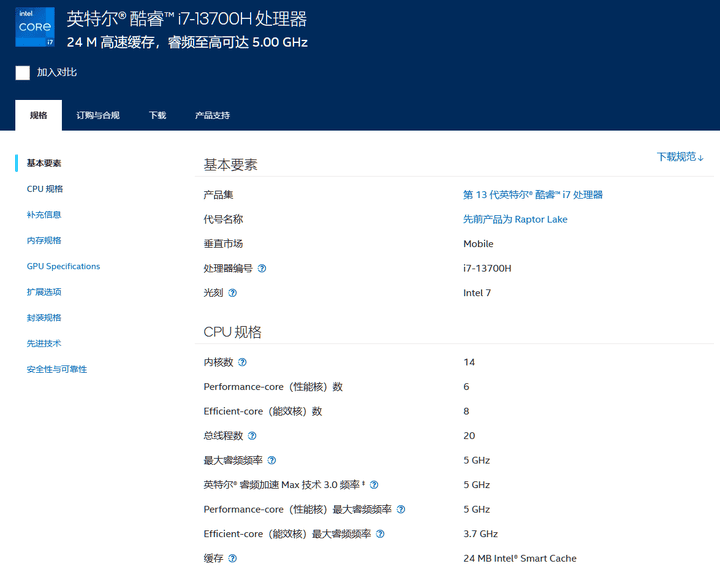
Task: Click help icon beside 最大睿频频率
Action: (271, 460)
